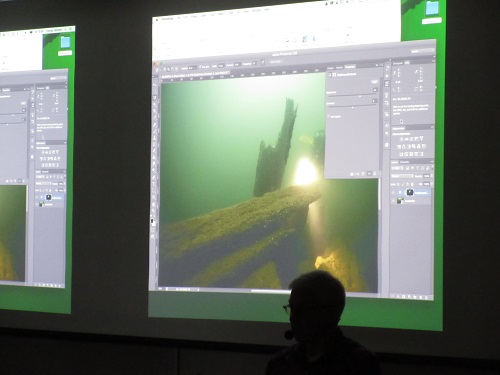
Task: Select the Lasso tool in the toolbar
Action: coord(156,98)
